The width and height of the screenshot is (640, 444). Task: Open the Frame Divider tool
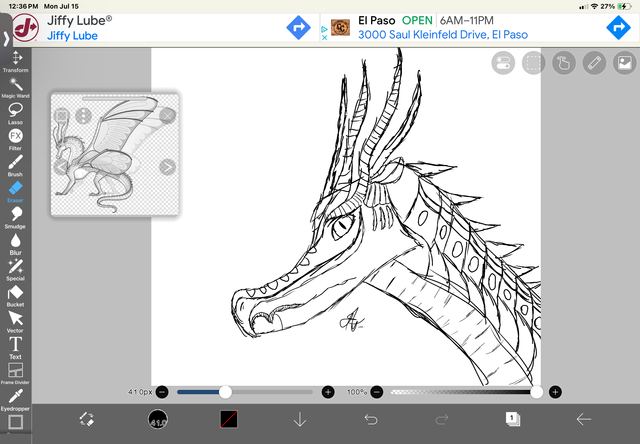[x=16, y=374]
